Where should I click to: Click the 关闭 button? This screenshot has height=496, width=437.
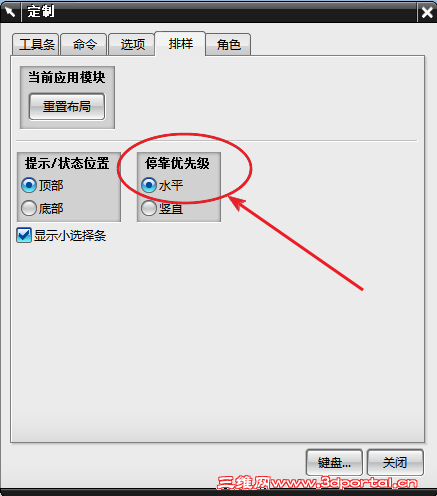tap(395, 462)
